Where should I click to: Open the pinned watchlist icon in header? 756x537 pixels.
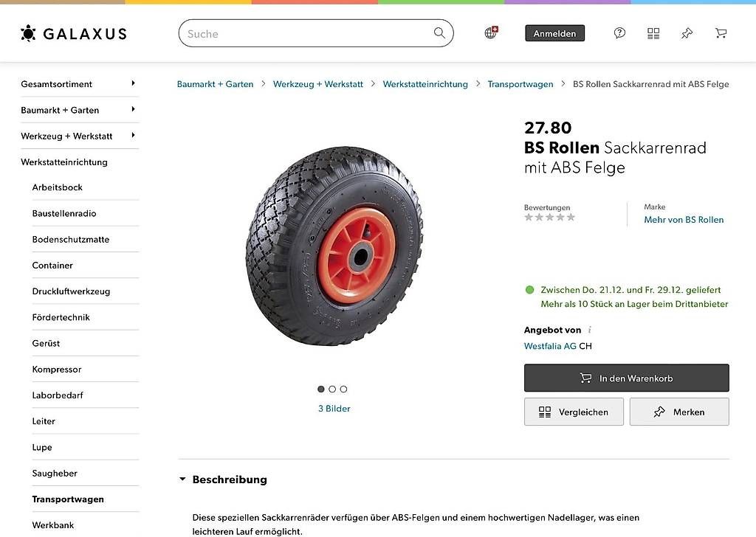(687, 33)
